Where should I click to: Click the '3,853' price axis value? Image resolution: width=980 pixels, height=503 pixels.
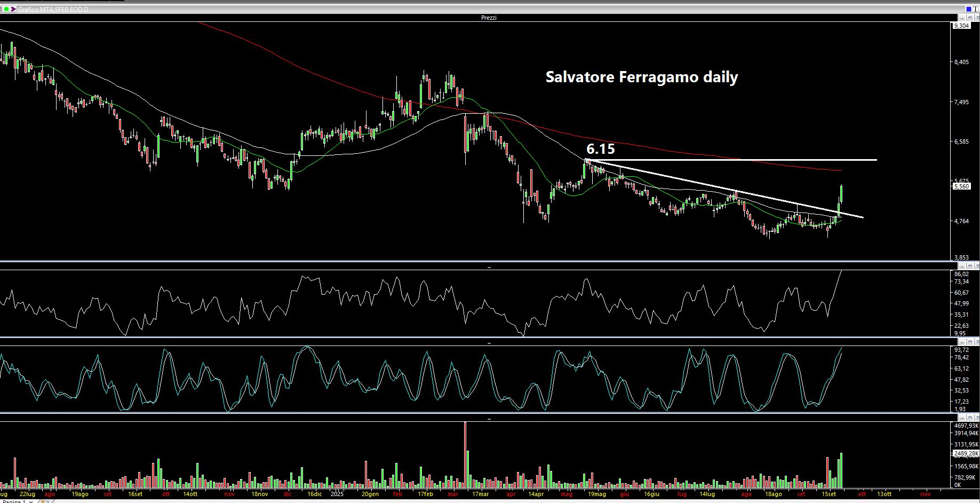961,257
